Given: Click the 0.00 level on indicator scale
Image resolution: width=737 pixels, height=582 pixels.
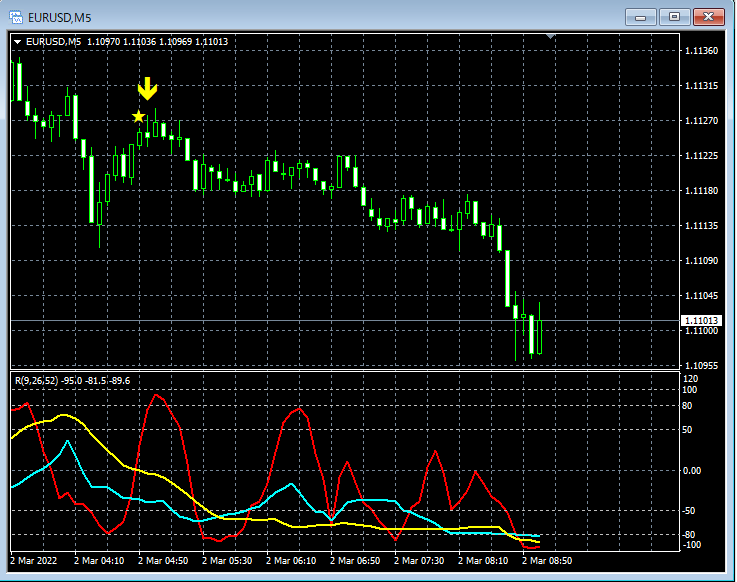Looking at the screenshot, I should click(x=691, y=471).
